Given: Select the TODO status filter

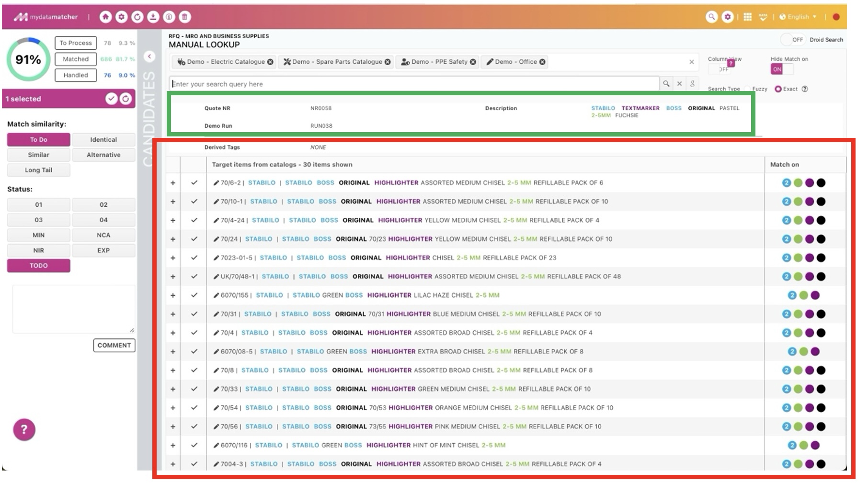Looking at the screenshot, I should pos(39,266).
